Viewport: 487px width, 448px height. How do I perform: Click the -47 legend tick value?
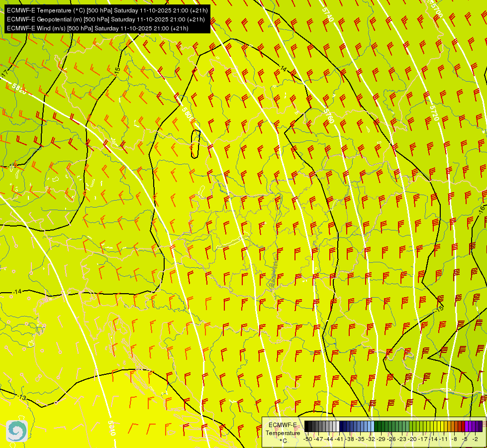[319, 440]
